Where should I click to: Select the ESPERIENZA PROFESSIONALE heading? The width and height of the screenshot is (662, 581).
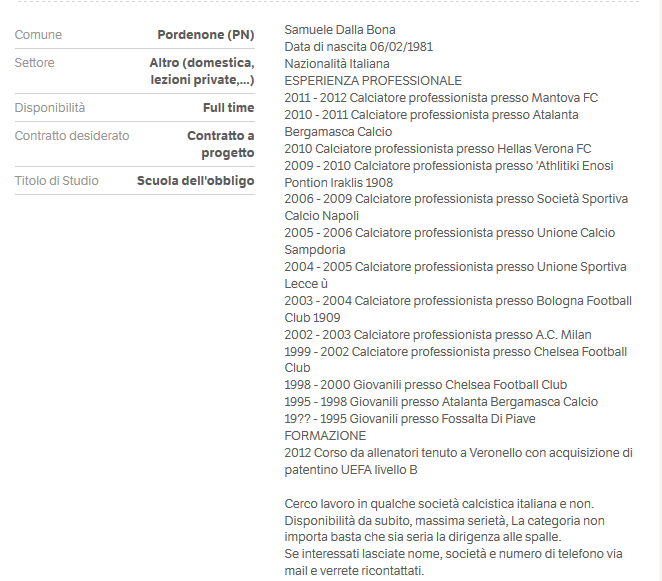click(373, 81)
